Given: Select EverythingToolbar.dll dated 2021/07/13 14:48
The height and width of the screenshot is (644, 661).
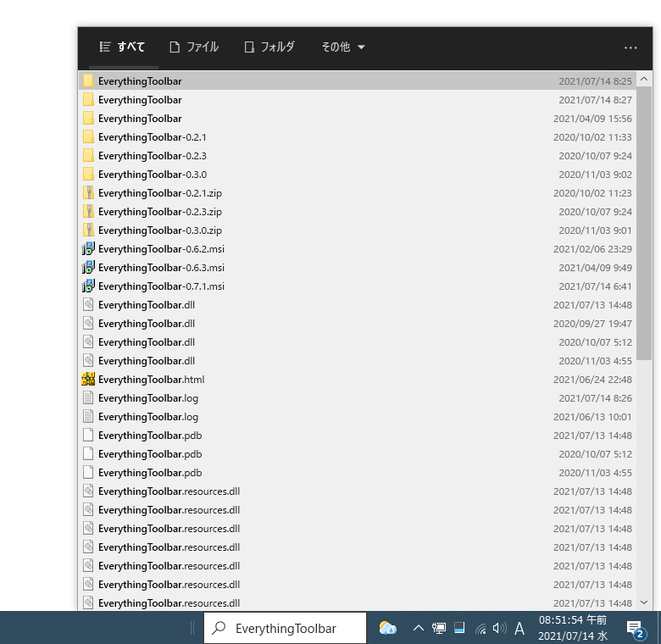Looking at the screenshot, I should point(358,305).
